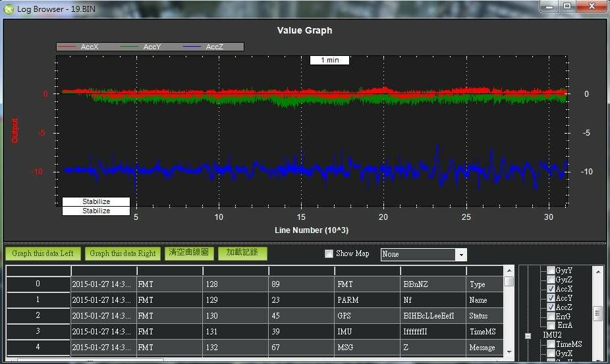610x364 pixels.
Task: Click the 1 min marker on graph
Action: [329, 61]
